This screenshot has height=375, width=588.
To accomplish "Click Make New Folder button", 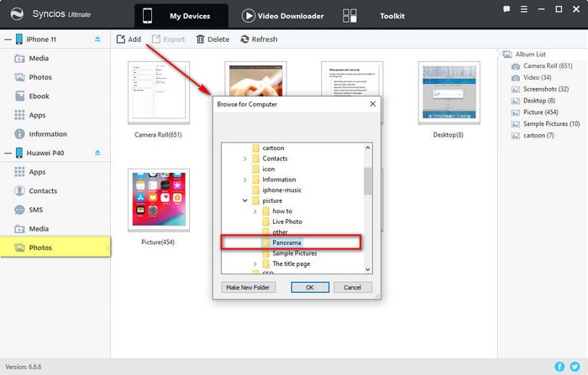I will coord(248,288).
